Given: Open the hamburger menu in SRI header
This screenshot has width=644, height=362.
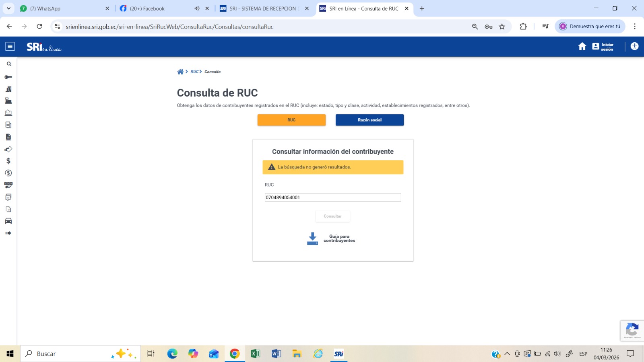Looking at the screenshot, I should tap(10, 47).
